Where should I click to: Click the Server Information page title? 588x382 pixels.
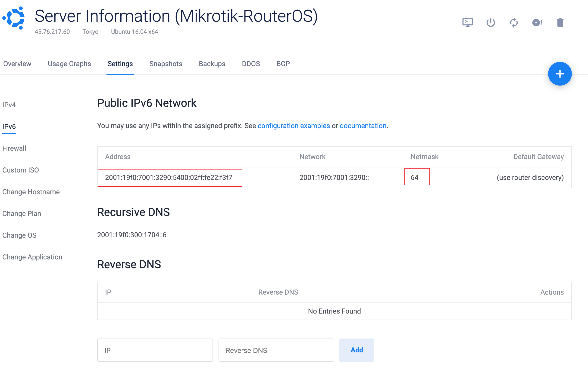click(x=176, y=16)
